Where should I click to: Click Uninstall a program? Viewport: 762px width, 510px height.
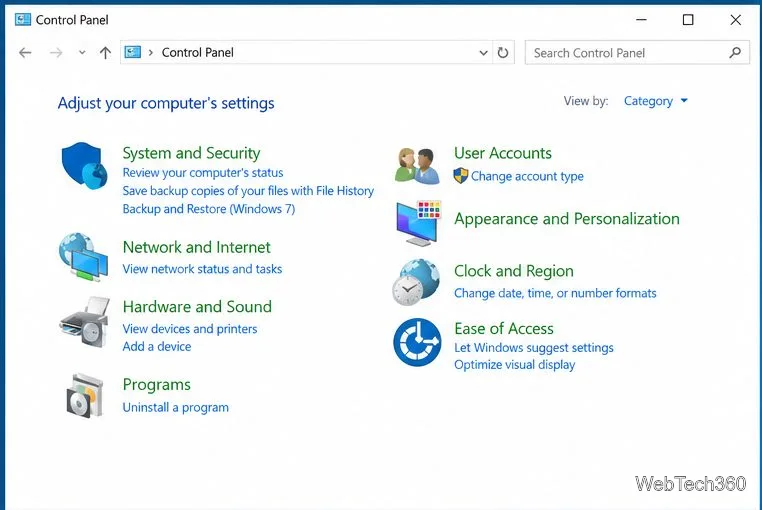pyautogui.click(x=175, y=407)
